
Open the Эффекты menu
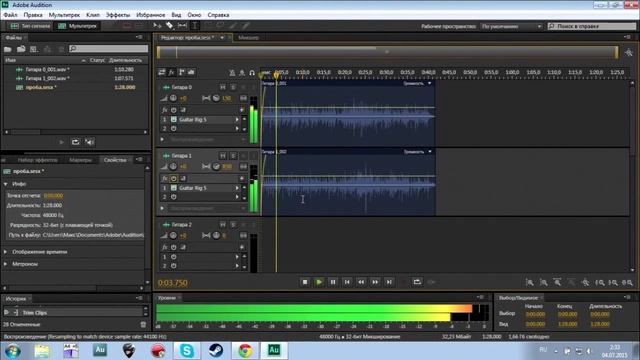118,15
